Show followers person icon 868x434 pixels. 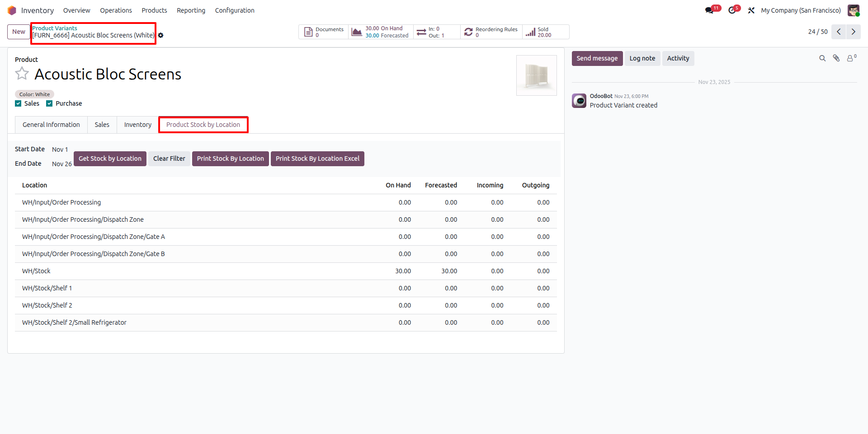point(851,58)
